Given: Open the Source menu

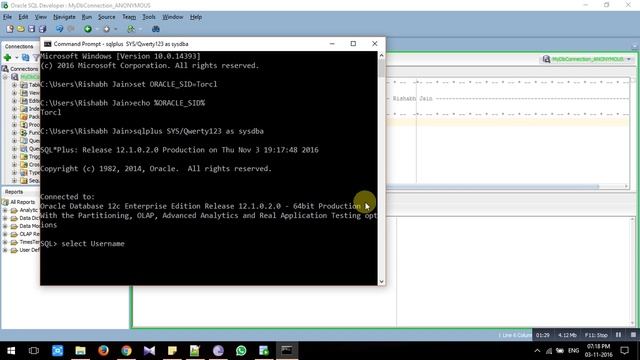Looking at the screenshot, I should pos(107,17).
